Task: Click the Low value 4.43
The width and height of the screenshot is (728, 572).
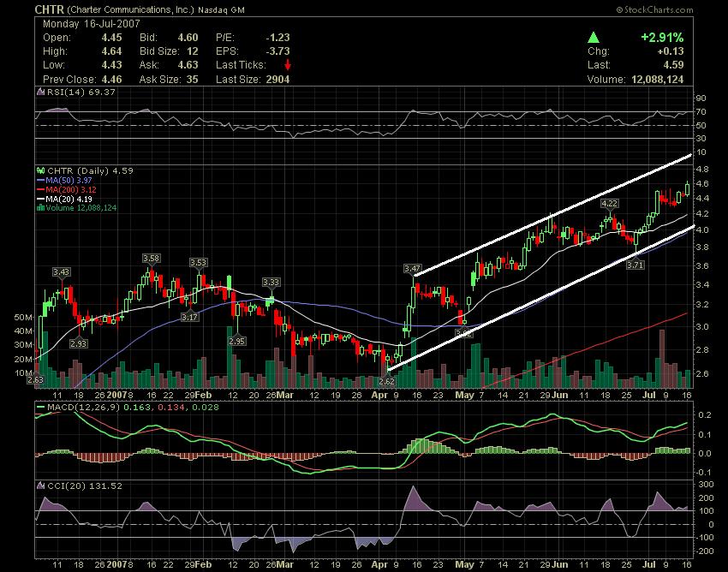Action: pos(111,65)
